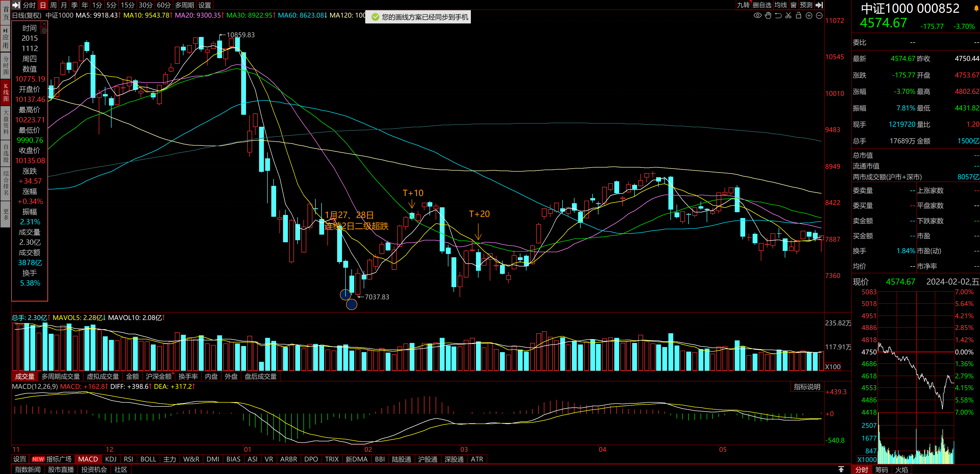Toggle the eye visibility icon above chart
The width and height of the screenshot is (980, 474).
point(757,16)
